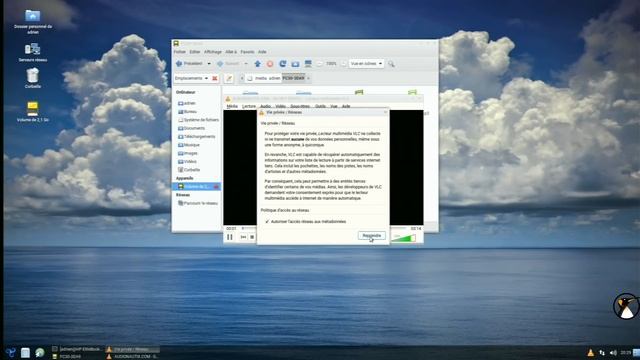The width and height of the screenshot is (640, 360).
Task: Click the Suivant forward button
Action: (x=228, y=64)
